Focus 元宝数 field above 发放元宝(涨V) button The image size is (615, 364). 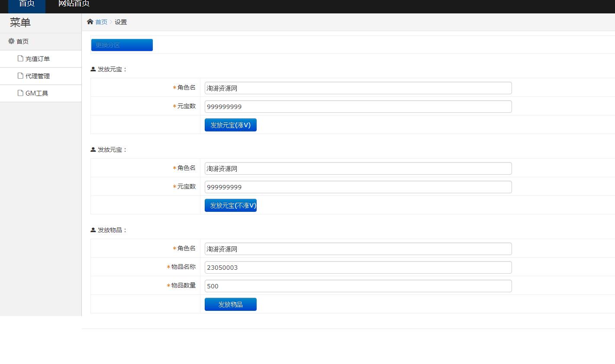(x=358, y=106)
